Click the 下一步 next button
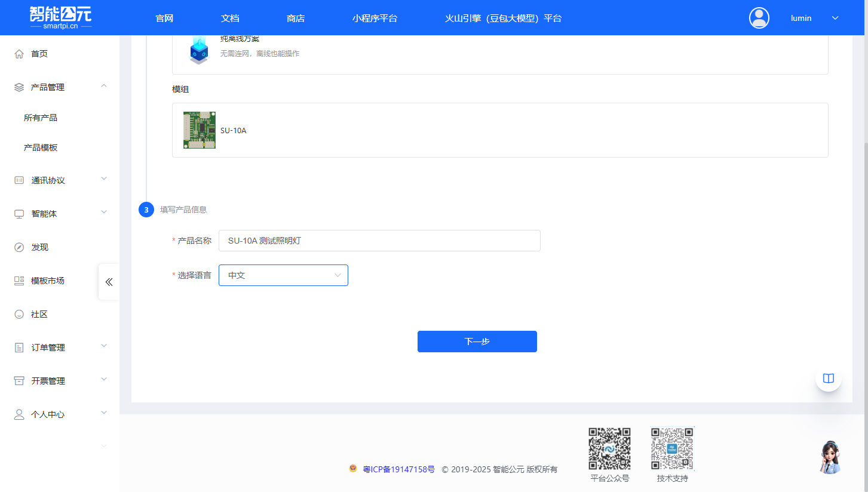Image resolution: width=868 pixels, height=492 pixels. point(477,341)
